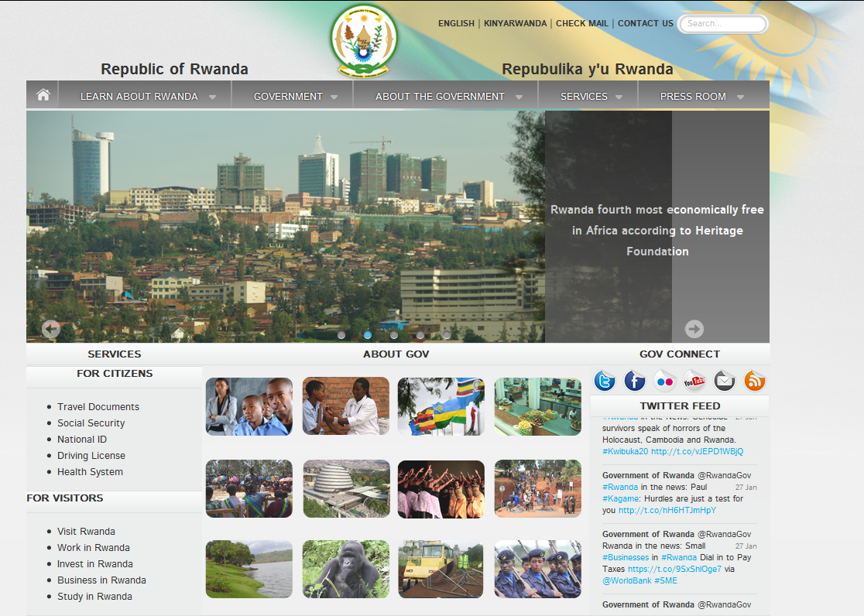
Task: Open the email envelope icon in Gov Connect
Action: click(725, 381)
